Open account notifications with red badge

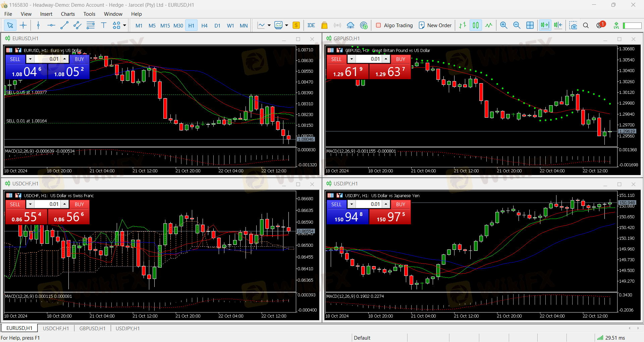pos(600,25)
